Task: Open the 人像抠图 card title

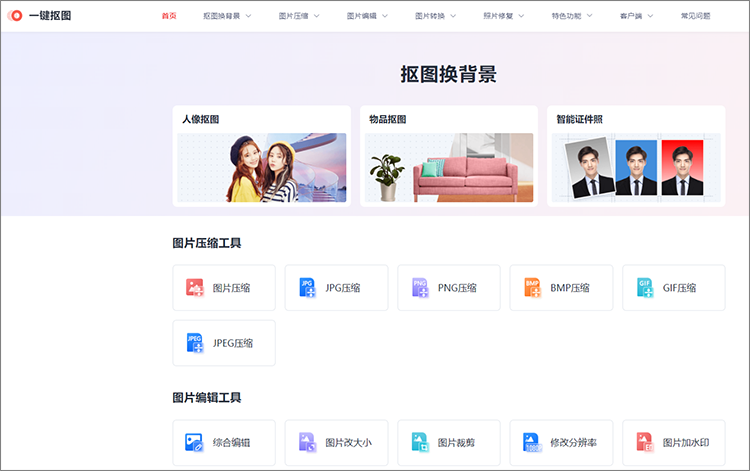Action: coord(200,120)
